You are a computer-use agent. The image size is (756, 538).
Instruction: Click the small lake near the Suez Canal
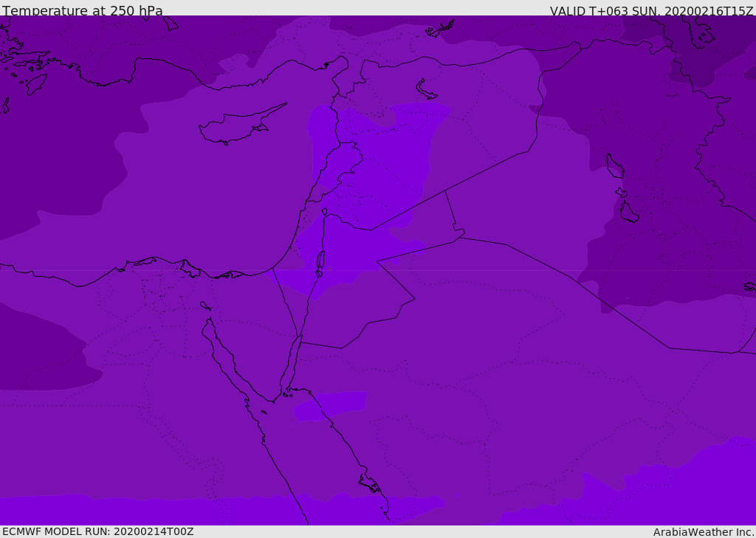[205, 306]
